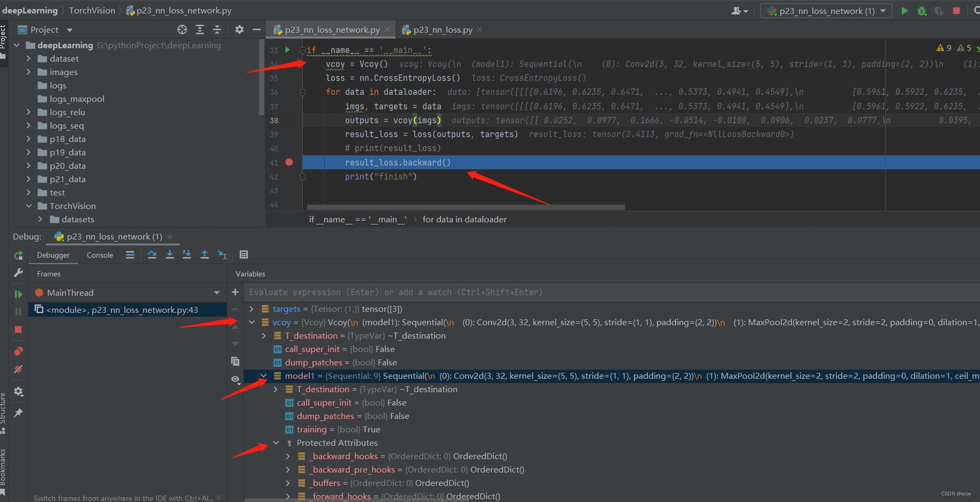Select the test folder in project tree

(x=57, y=192)
